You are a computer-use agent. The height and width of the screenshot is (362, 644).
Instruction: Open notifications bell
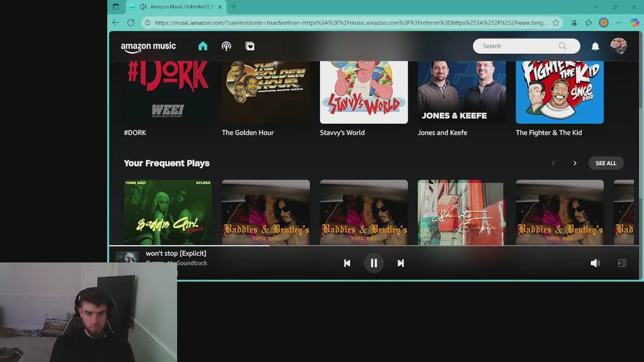click(595, 46)
